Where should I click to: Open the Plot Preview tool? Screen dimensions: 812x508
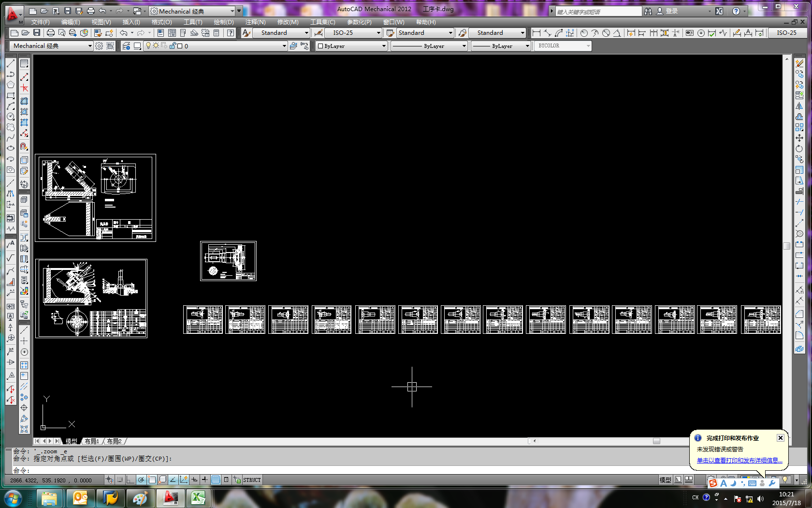[61, 33]
